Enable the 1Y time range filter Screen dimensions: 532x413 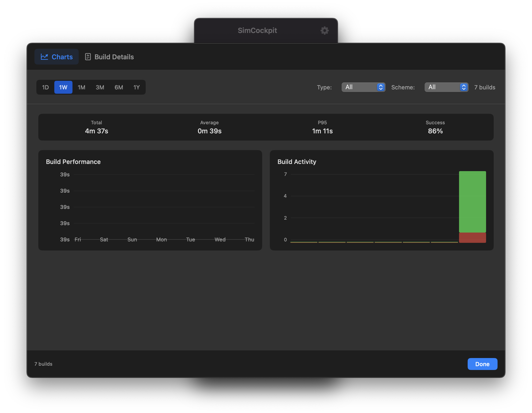pyautogui.click(x=136, y=87)
